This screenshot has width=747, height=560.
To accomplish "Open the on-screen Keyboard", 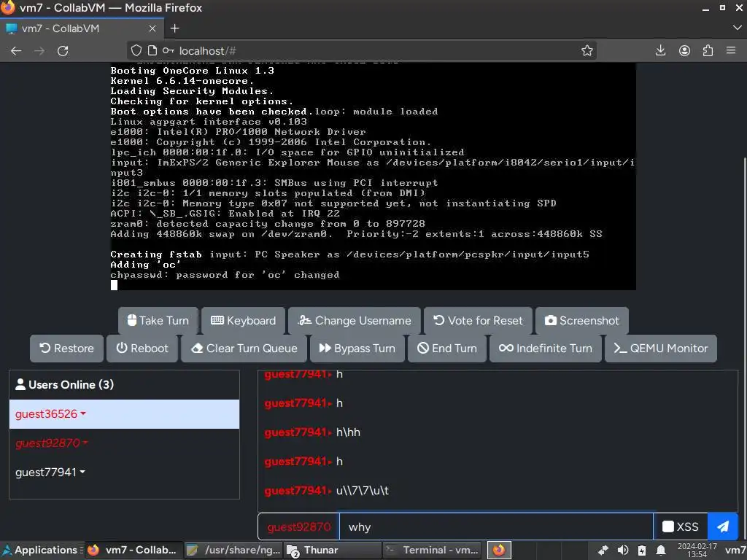I will click(243, 321).
